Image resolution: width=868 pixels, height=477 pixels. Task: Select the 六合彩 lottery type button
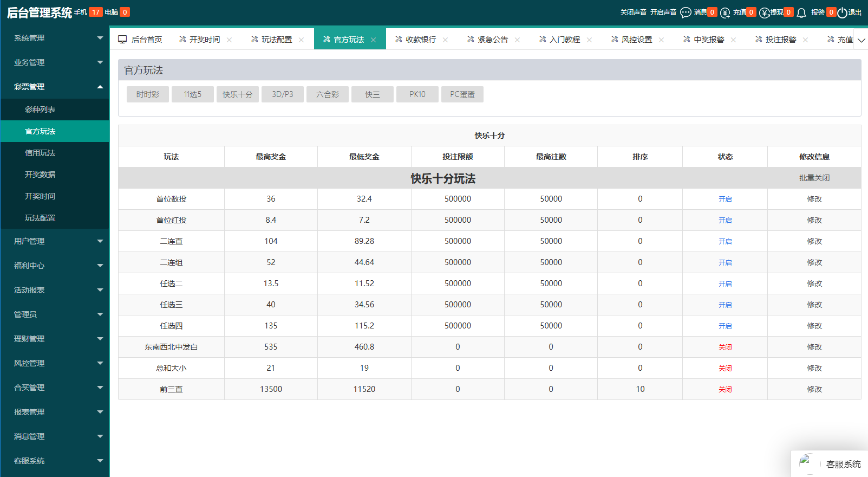point(327,94)
